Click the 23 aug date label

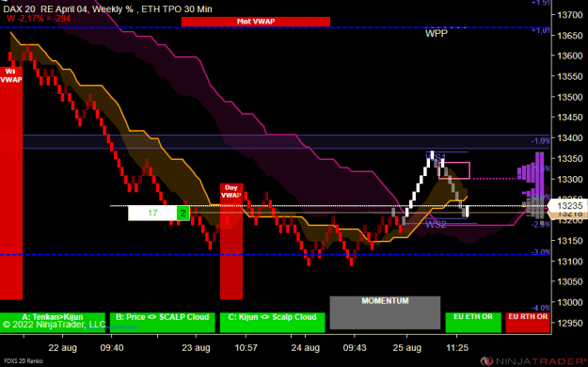[x=196, y=348]
